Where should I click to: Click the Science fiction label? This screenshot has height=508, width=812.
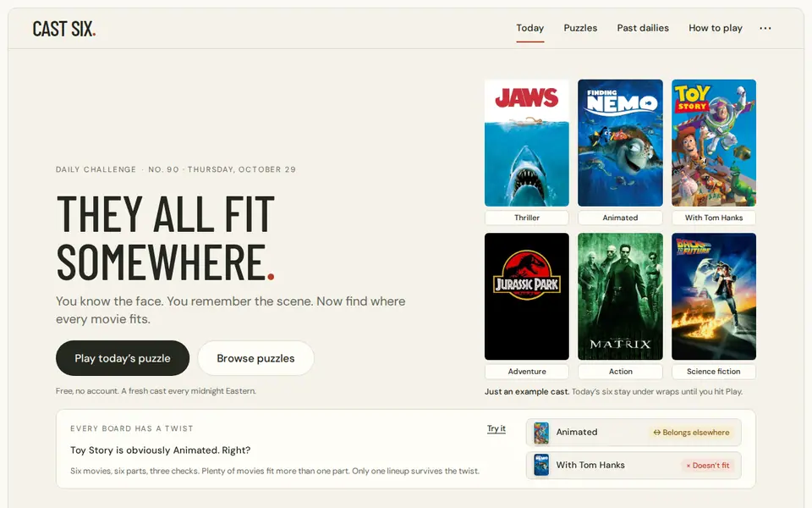(714, 371)
